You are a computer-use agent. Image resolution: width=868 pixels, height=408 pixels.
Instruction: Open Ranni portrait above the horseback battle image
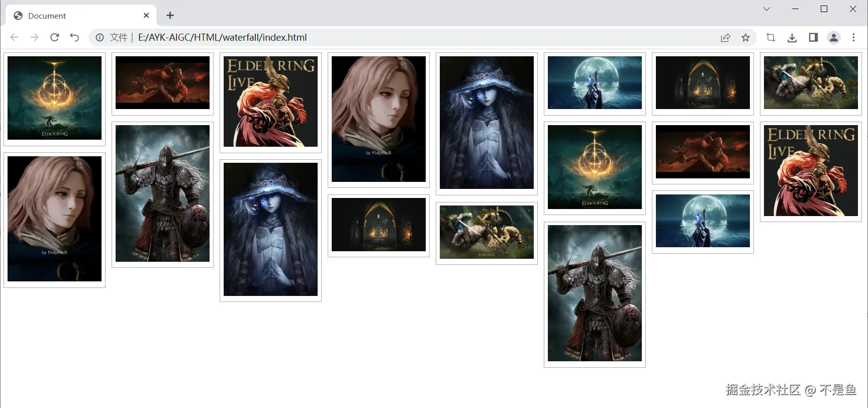tap(487, 123)
